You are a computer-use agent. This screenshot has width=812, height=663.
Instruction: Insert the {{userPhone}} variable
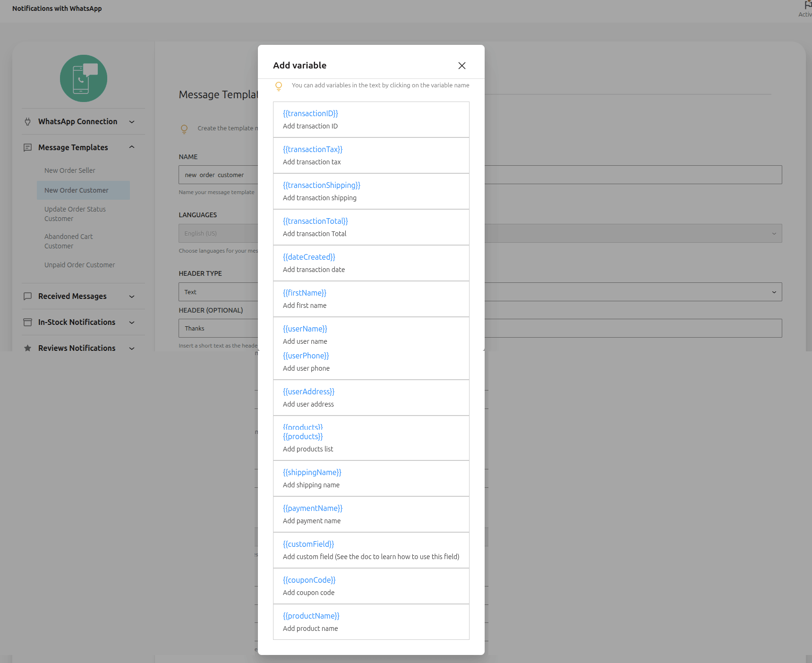pos(306,356)
